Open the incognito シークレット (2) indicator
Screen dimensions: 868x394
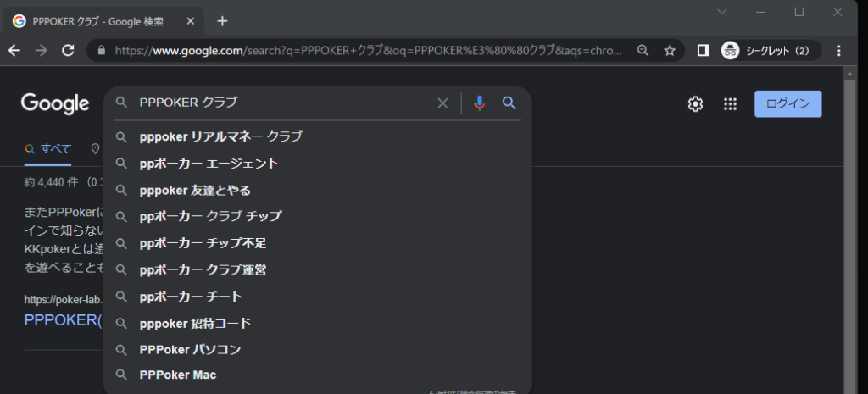(771, 51)
